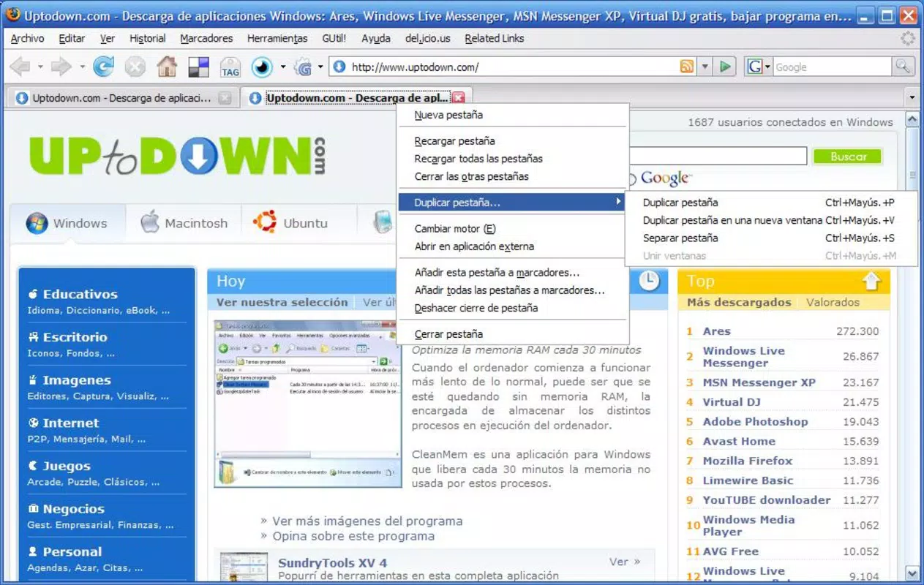The height and width of the screenshot is (585, 924).
Task: Click the Google search input field
Action: (832, 67)
